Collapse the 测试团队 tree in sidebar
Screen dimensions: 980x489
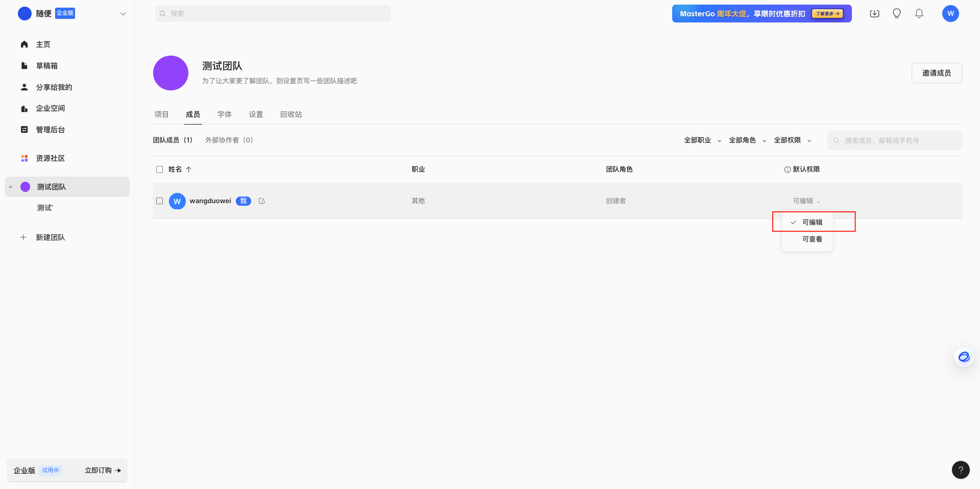click(x=11, y=187)
